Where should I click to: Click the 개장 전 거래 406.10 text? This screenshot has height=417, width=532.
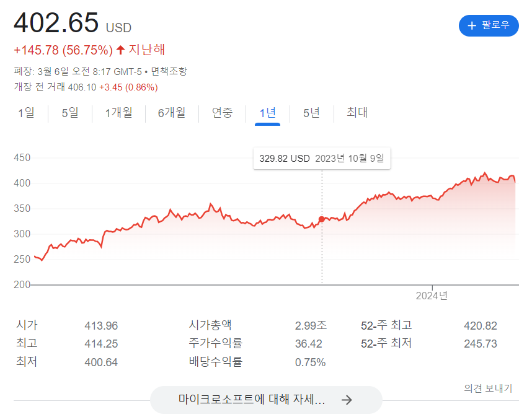55,87
